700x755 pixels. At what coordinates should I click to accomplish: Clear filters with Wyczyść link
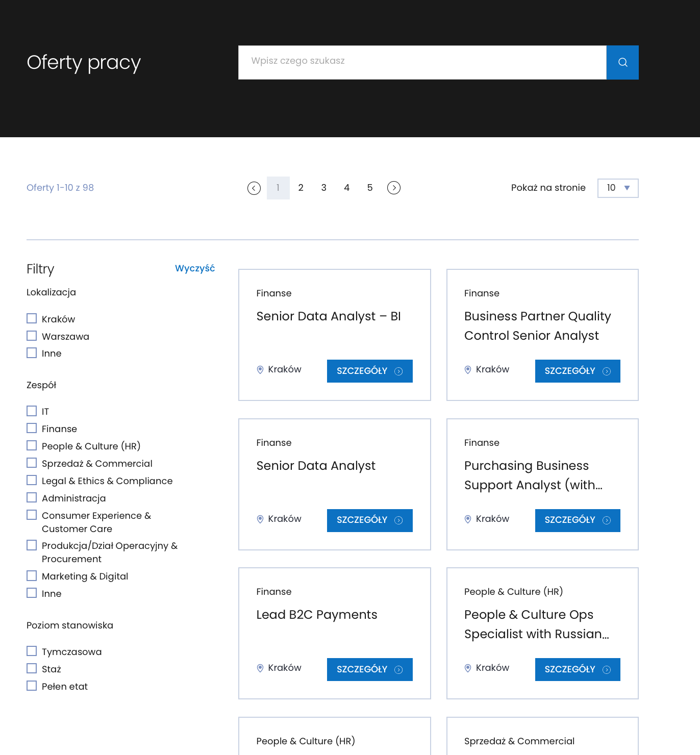pyautogui.click(x=194, y=268)
